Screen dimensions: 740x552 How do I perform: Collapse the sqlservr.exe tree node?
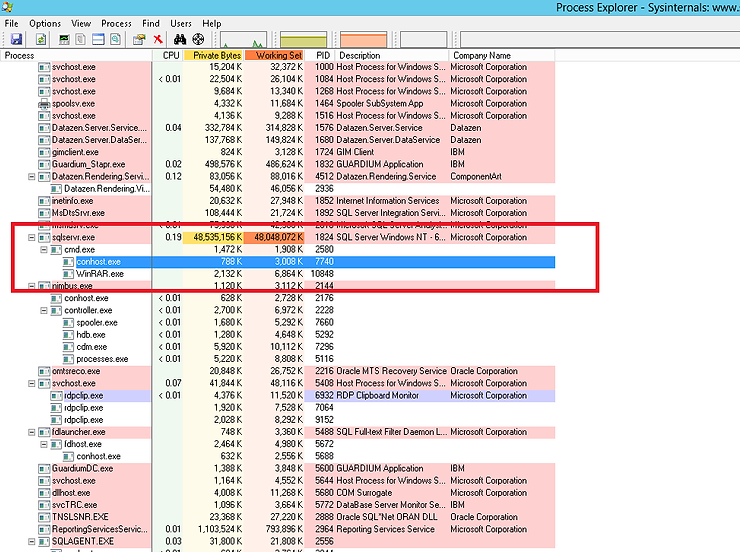[32, 237]
